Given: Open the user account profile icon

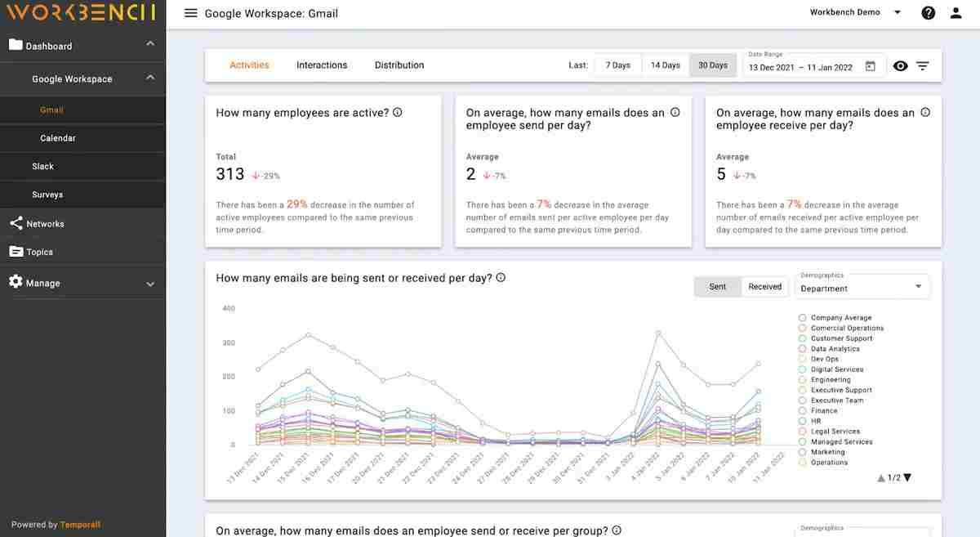Looking at the screenshot, I should coord(956,13).
